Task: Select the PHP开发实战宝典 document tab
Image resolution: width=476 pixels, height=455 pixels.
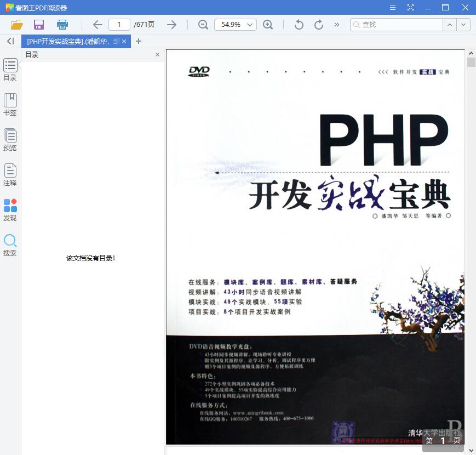Action: point(71,41)
